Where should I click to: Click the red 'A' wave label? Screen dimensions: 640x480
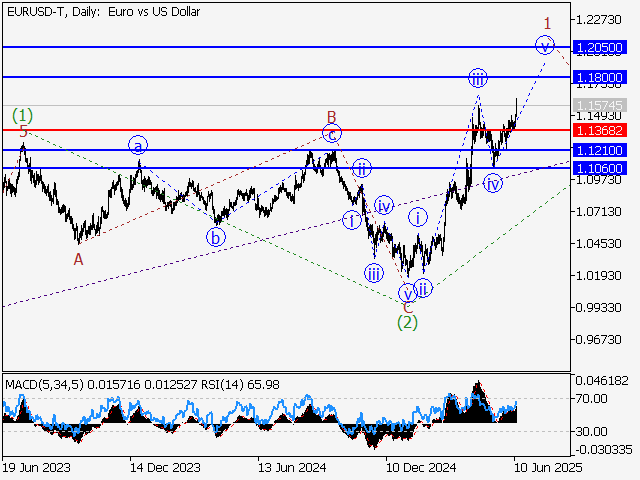(78, 259)
